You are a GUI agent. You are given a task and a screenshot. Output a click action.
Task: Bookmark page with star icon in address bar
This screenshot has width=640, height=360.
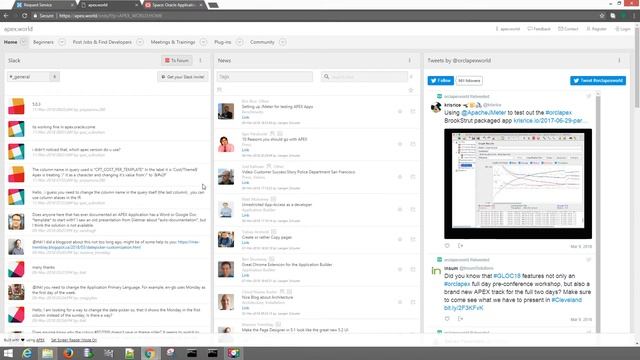602,16
